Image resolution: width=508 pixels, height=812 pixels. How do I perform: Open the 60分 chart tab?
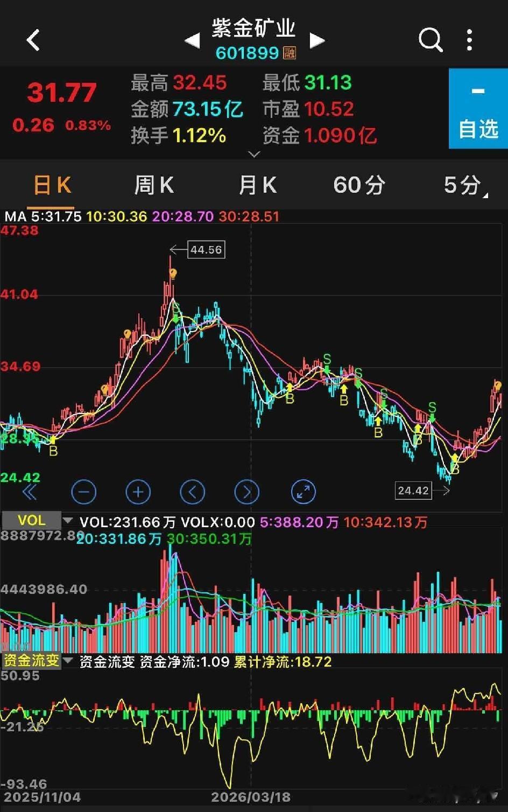click(x=359, y=185)
